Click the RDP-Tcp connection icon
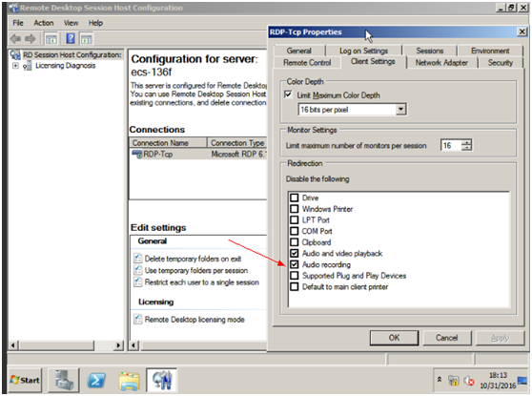532x396 pixels. 137,155
